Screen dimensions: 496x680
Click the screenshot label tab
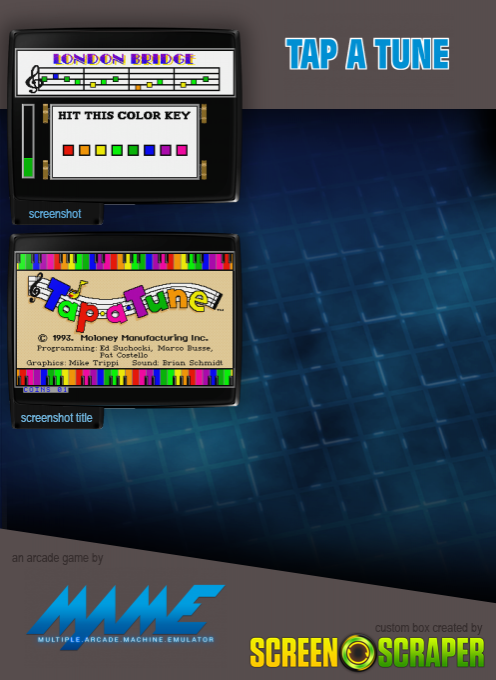57,214
